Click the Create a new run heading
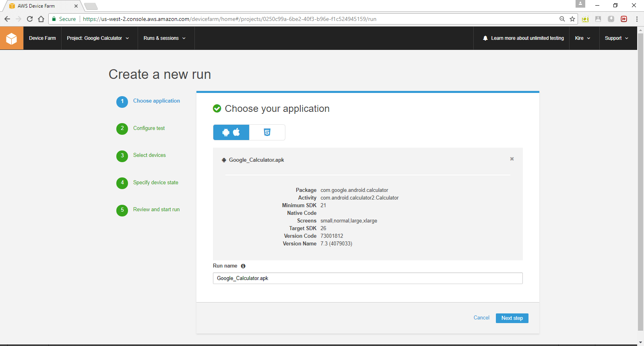Image resolution: width=644 pixels, height=346 pixels. (160, 74)
